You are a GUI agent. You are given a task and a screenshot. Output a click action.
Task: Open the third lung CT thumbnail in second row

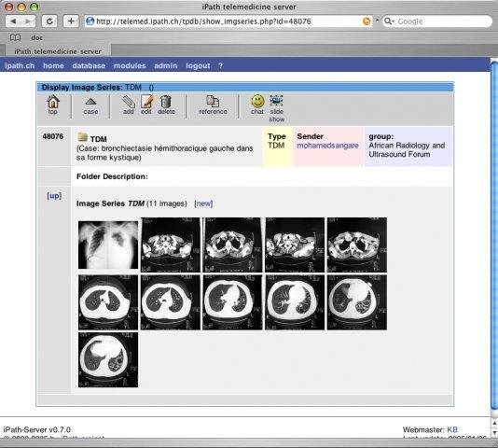232,302
